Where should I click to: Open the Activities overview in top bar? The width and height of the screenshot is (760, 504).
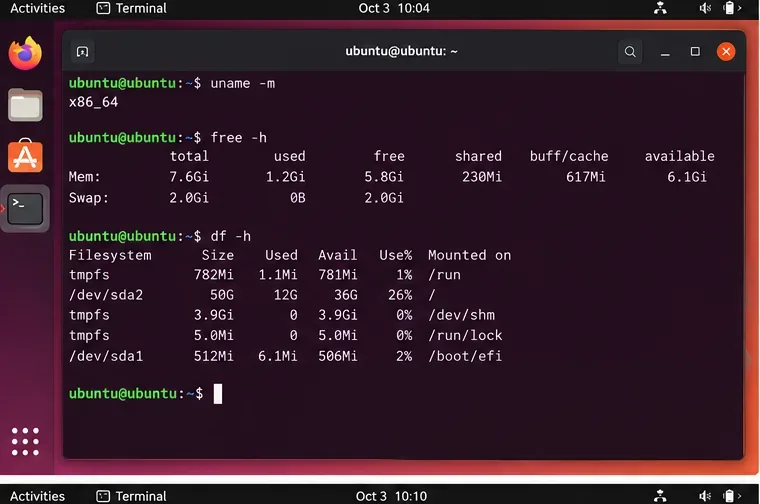(x=37, y=8)
